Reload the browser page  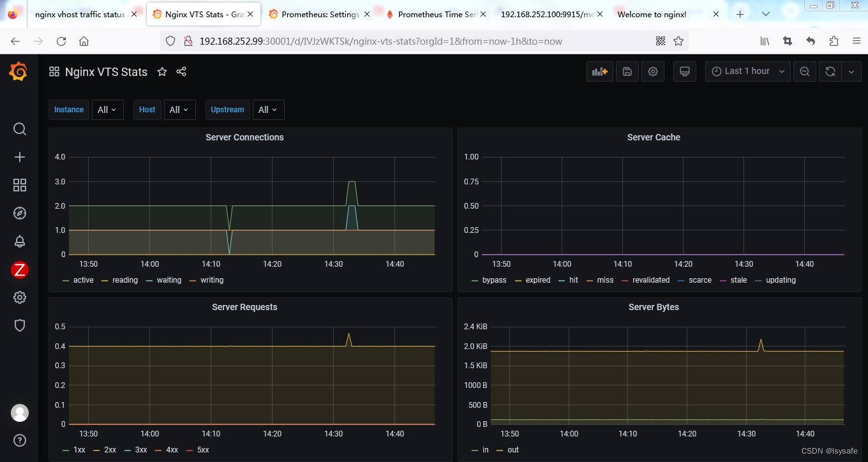tap(61, 41)
